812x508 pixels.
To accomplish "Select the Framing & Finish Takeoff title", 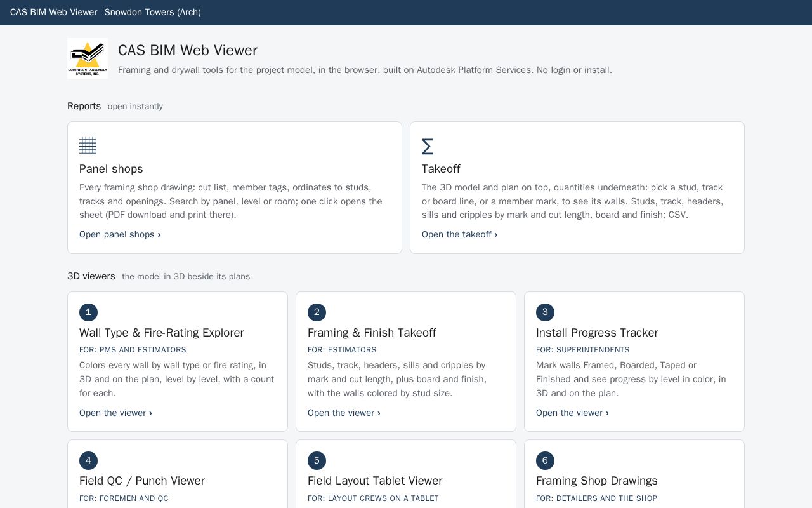I will point(372,333).
